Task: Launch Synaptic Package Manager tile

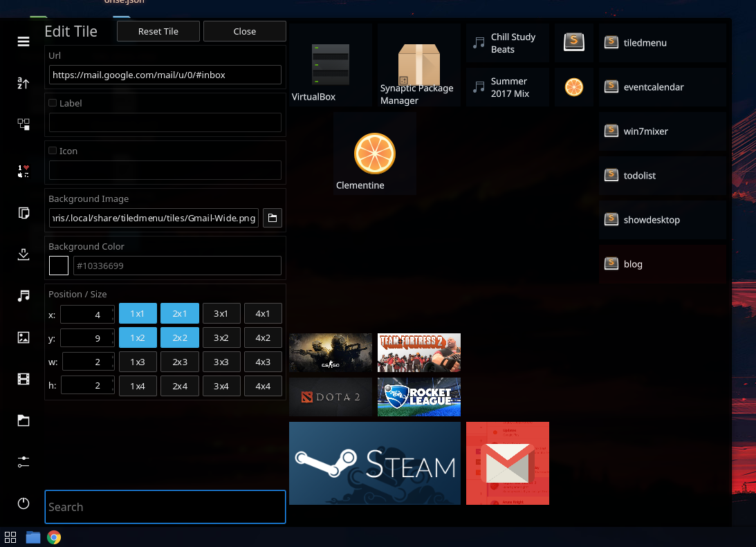Action: (419, 65)
